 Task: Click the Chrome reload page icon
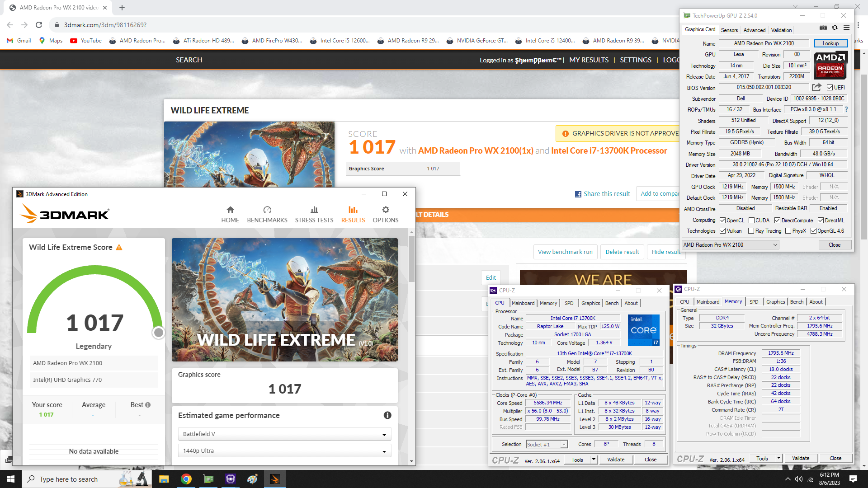(x=39, y=25)
